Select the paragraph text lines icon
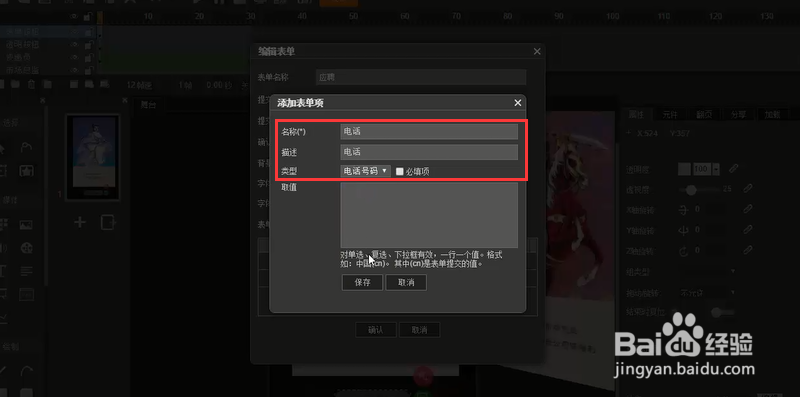 [26, 270]
